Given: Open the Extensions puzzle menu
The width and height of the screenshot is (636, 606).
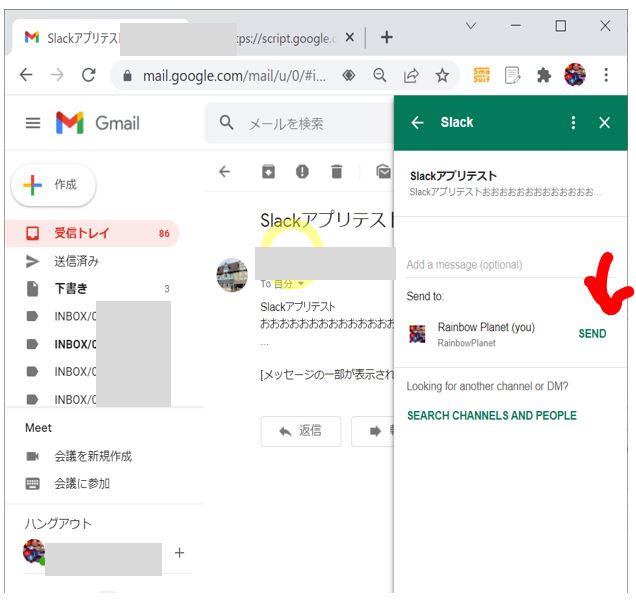Looking at the screenshot, I should click(544, 75).
